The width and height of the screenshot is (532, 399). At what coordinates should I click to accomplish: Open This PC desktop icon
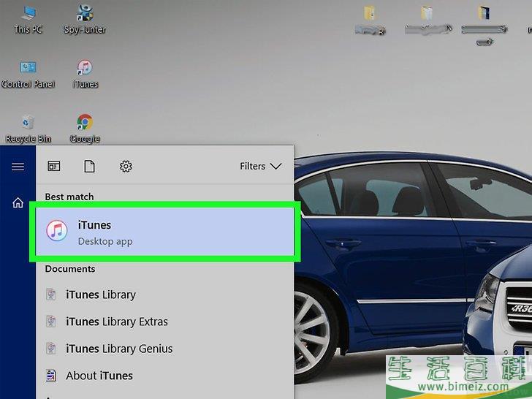(28, 20)
